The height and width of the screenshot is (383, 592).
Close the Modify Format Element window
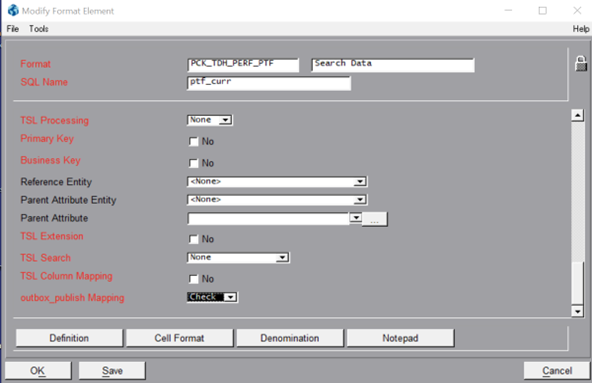coord(577,11)
